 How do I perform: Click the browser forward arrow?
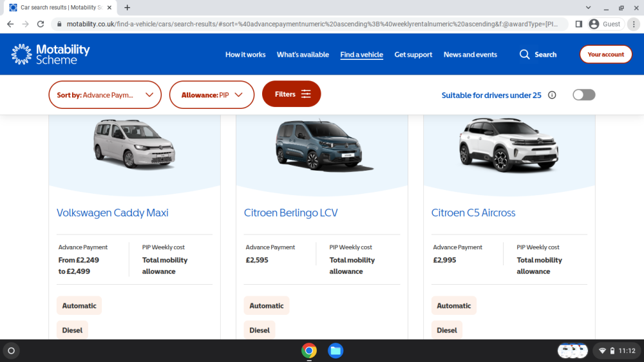(26, 24)
